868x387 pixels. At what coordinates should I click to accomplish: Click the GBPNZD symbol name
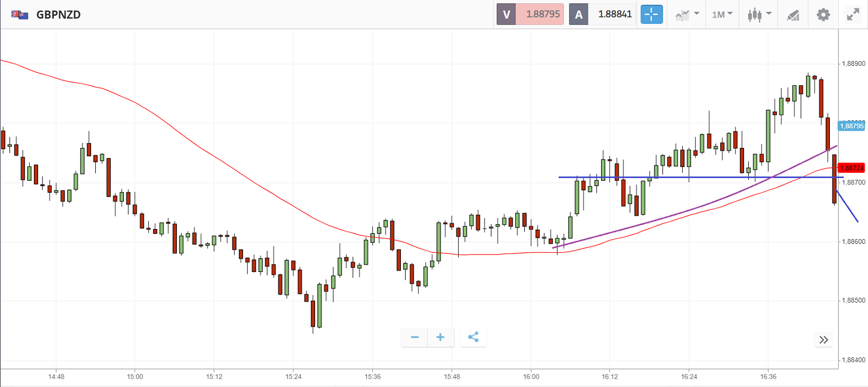(58, 14)
